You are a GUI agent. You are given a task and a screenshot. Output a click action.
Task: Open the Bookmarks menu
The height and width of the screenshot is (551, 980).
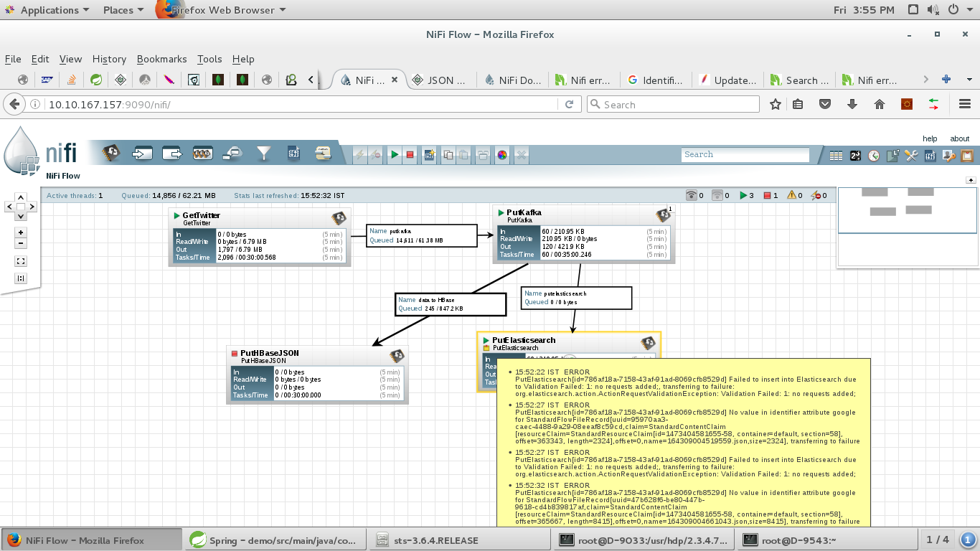(x=161, y=59)
